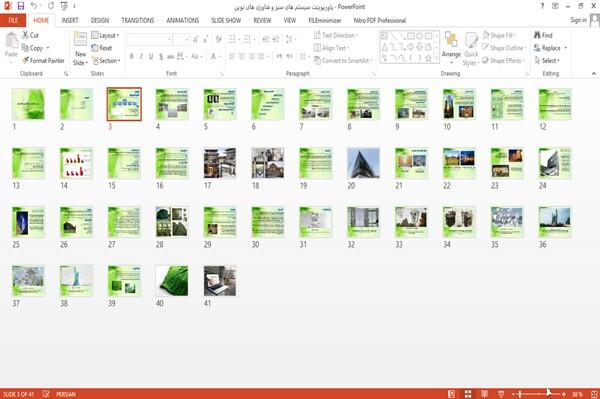The image size is (600, 399).
Task: Clear all formatting icon
Action: click(218, 39)
